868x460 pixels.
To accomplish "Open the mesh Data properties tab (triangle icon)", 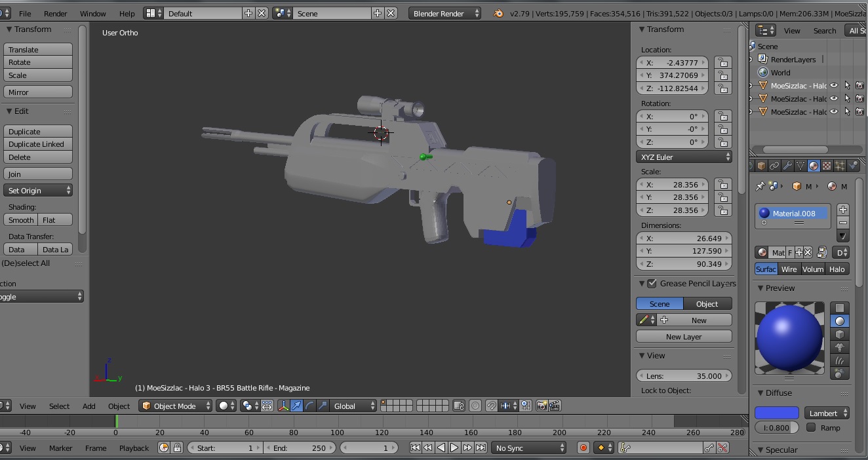I will click(x=800, y=166).
